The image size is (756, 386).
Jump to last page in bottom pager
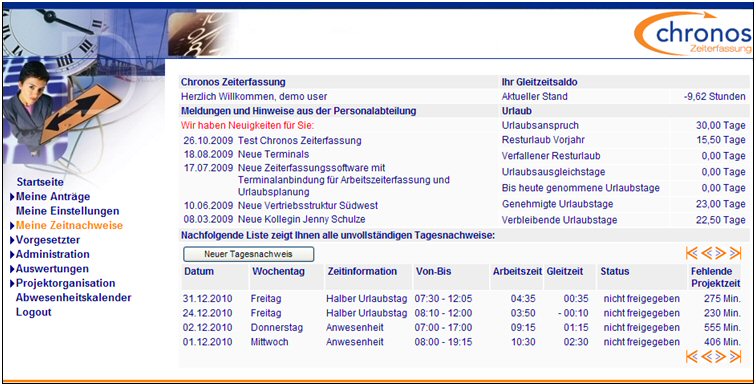click(x=735, y=357)
